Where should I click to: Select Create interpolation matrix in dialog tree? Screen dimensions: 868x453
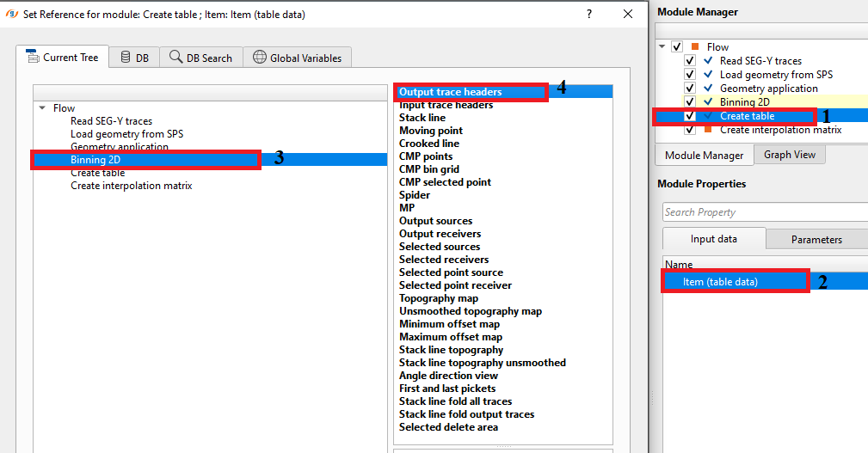click(x=132, y=186)
